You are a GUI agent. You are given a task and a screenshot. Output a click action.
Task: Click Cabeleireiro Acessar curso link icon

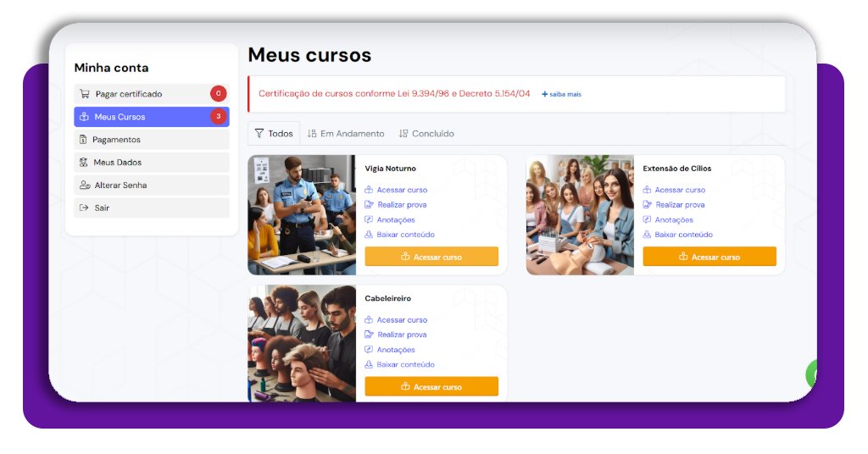pos(369,319)
